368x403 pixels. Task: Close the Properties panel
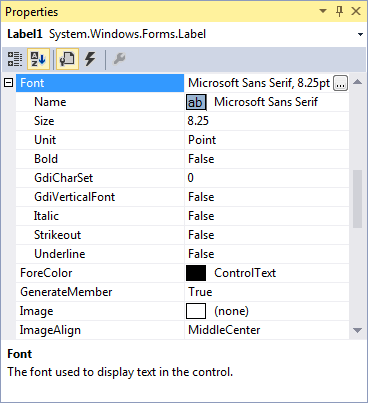coord(356,11)
